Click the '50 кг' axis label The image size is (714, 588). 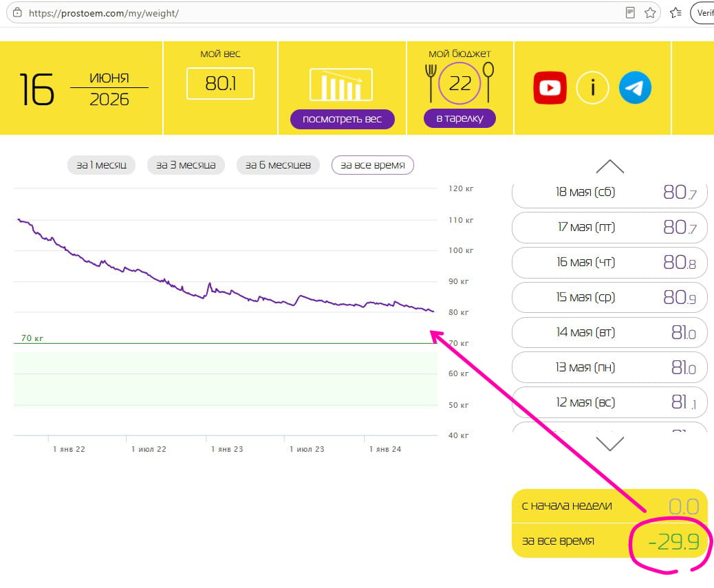click(459, 405)
